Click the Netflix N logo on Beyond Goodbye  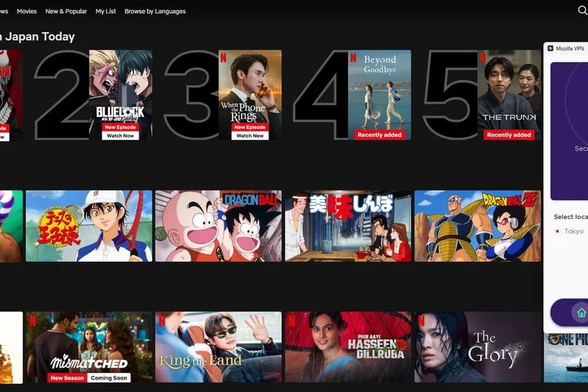coord(353,57)
